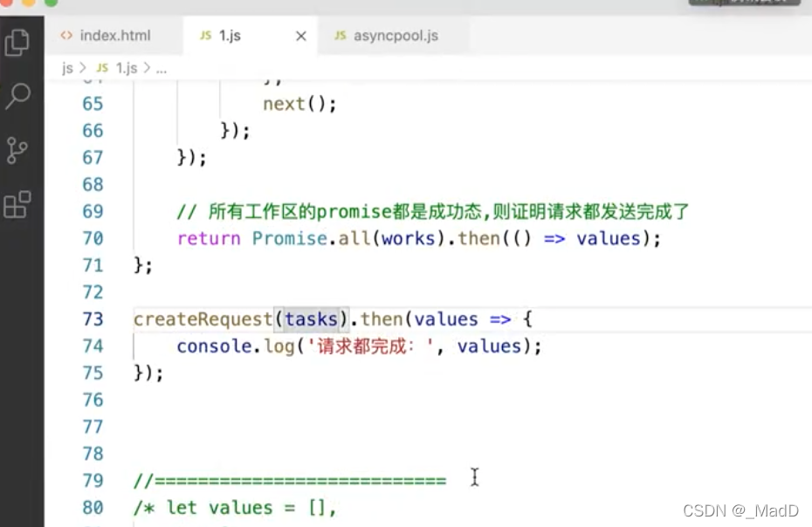This screenshot has width=812, height=527.
Task: Click 'createRequest' on line 73
Action: [203, 319]
